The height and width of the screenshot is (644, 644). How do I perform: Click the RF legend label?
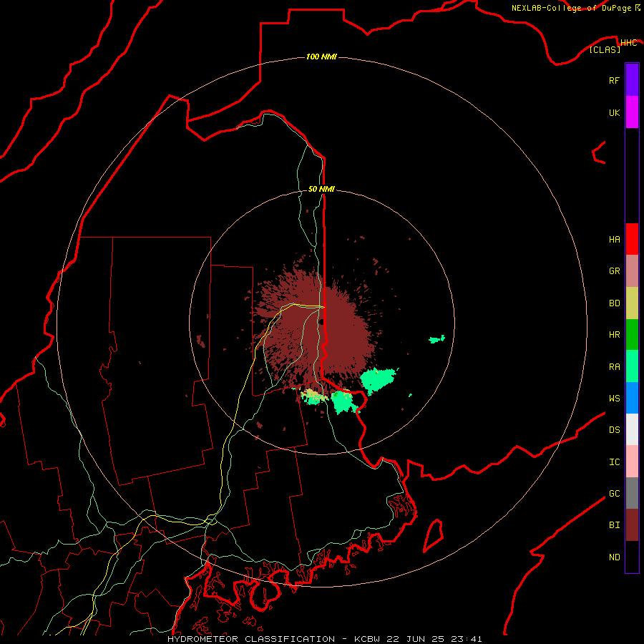click(614, 80)
